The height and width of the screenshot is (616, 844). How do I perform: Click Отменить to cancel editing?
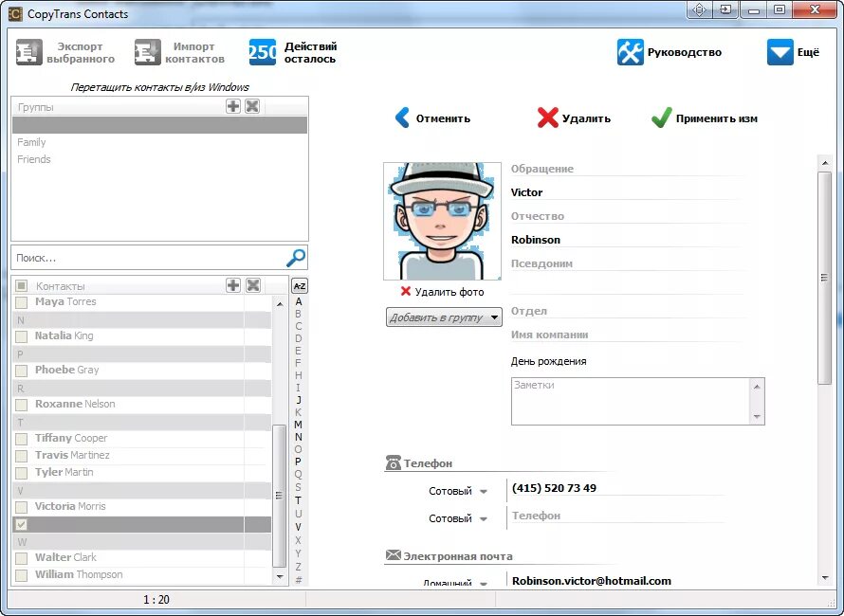(432, 118)
